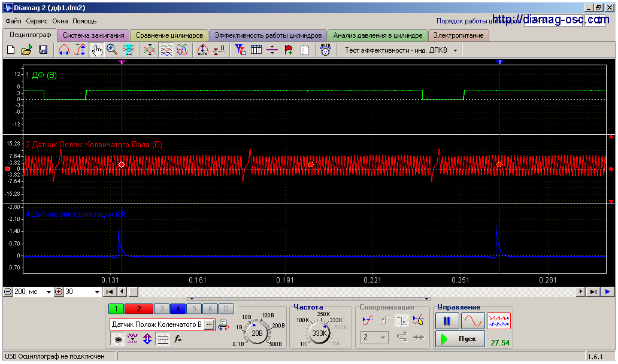This screenshot has height=364, width=618.
Task: Click the purple divide measurement icon
Action: [272, 50]
